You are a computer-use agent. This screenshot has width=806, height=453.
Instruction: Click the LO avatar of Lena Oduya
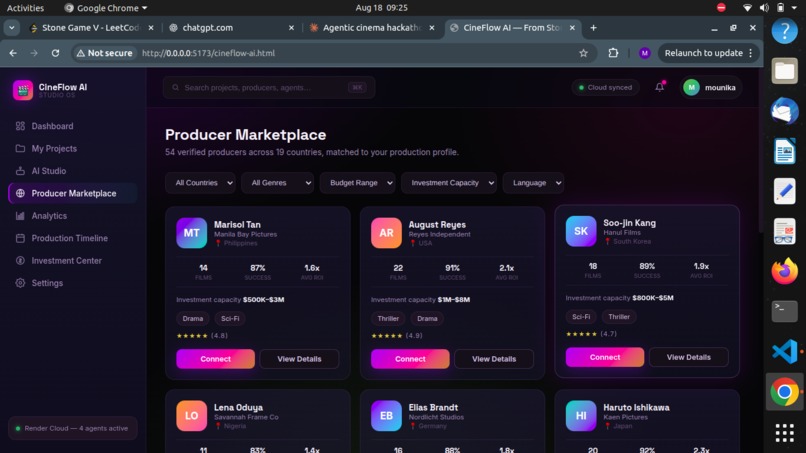click(x=191, y=415)
